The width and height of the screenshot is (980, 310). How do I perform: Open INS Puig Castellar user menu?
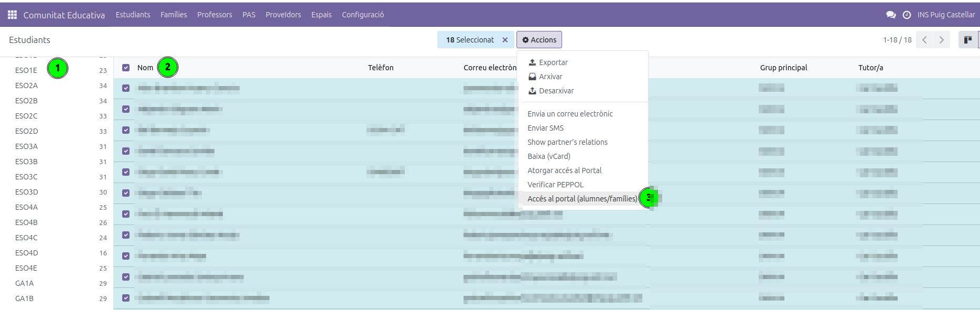pyautogui.click(x=946, y=15)
